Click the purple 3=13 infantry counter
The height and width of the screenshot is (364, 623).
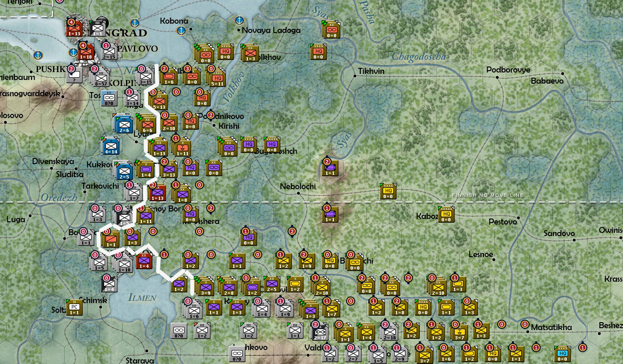(x=168, y=169)
